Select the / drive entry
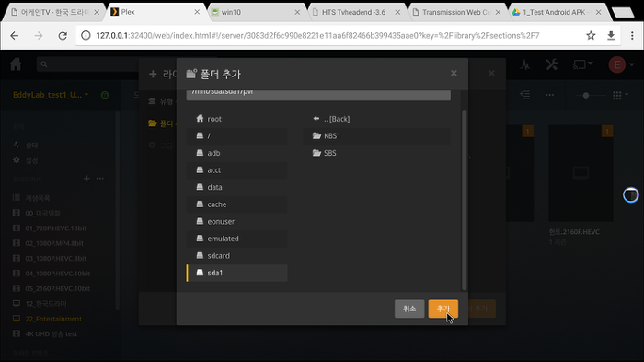 click(x=237, y=135)
